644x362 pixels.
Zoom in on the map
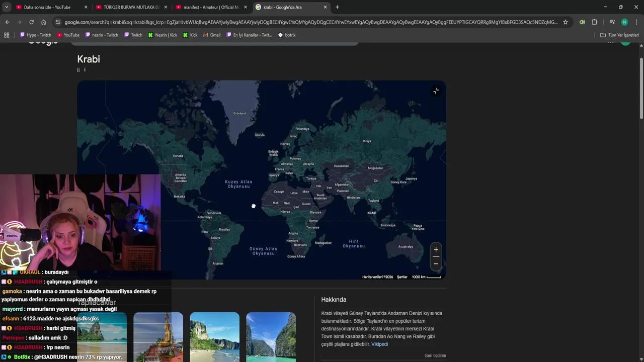(436, 249)
